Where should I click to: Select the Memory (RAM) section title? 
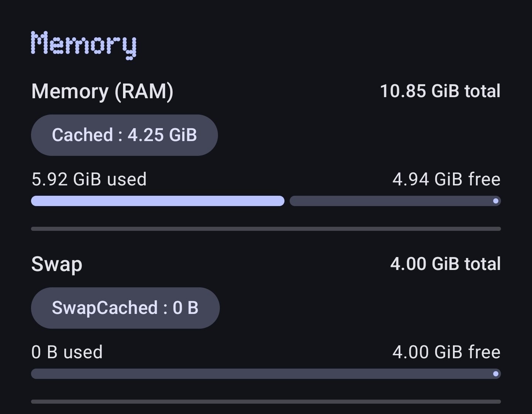coord(102,91)
